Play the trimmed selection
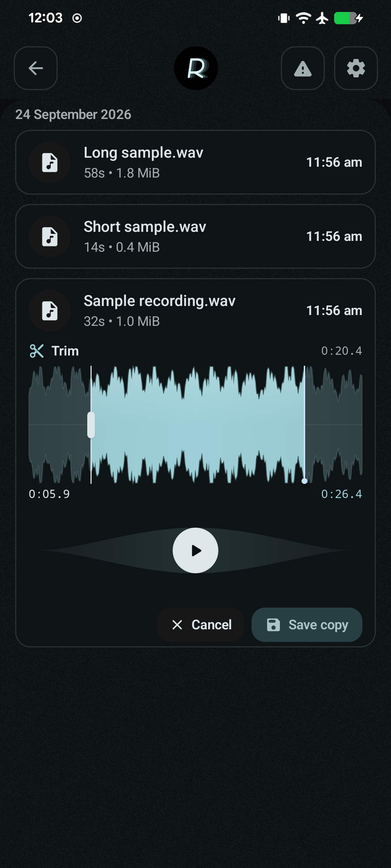The image size is (391, 868). (195, 550)
